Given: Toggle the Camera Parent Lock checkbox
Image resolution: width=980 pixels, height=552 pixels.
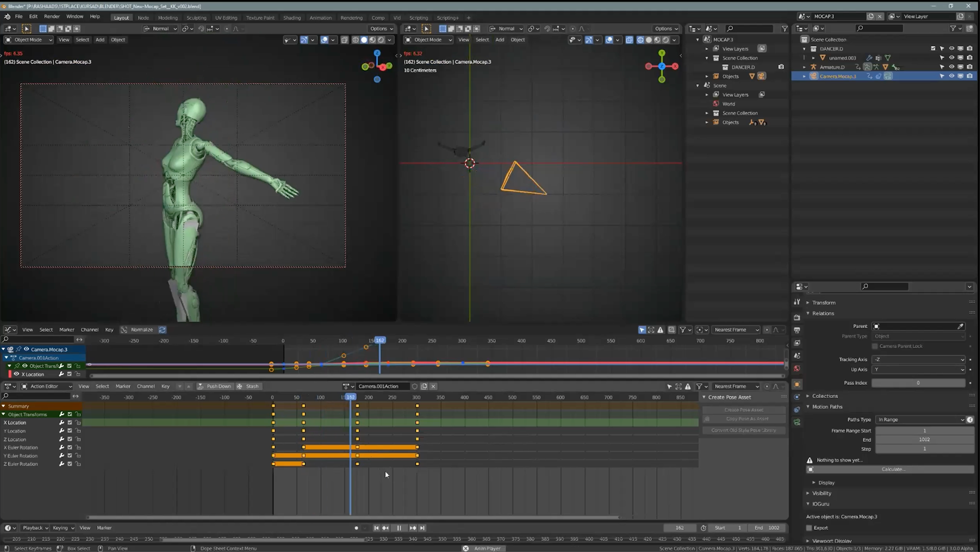Looking at the screenshot, I should click(x=875, y=346).
